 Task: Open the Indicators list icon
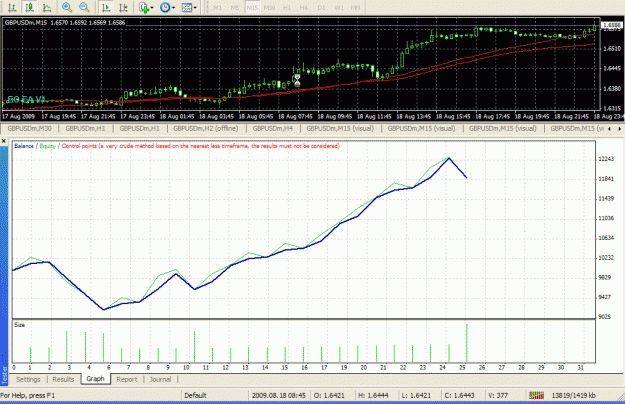144,8
